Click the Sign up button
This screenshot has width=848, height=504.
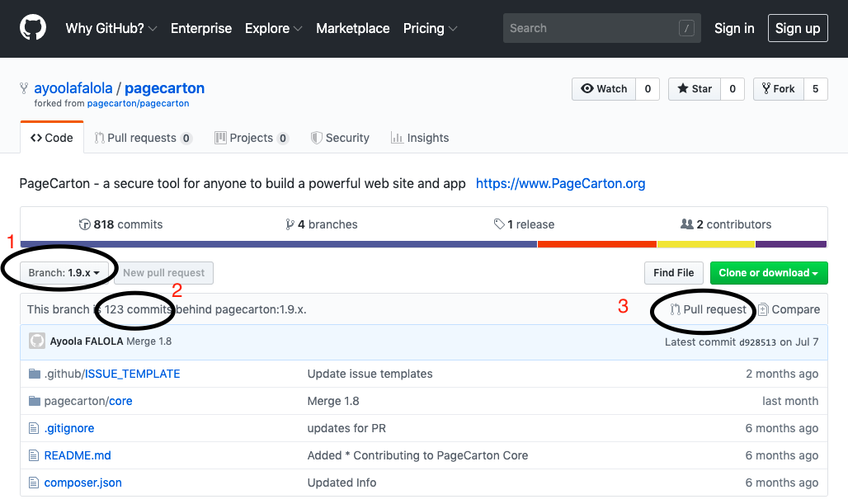click(798, 28)
